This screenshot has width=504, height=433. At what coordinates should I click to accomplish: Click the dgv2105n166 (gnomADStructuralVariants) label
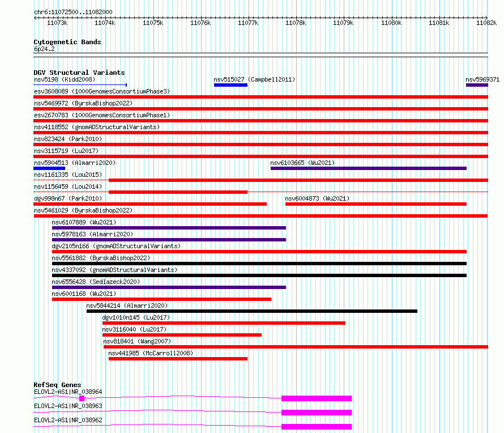point(116,246)
